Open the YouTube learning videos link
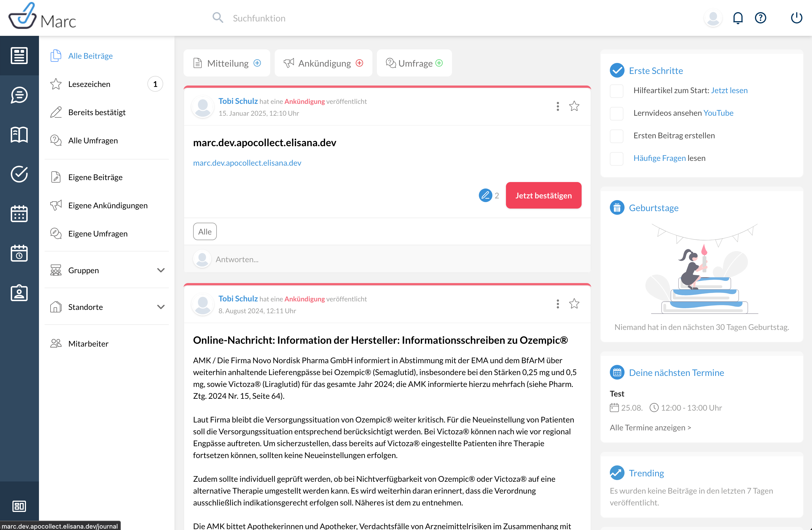 pyautogui.click(x=718, y=113)
